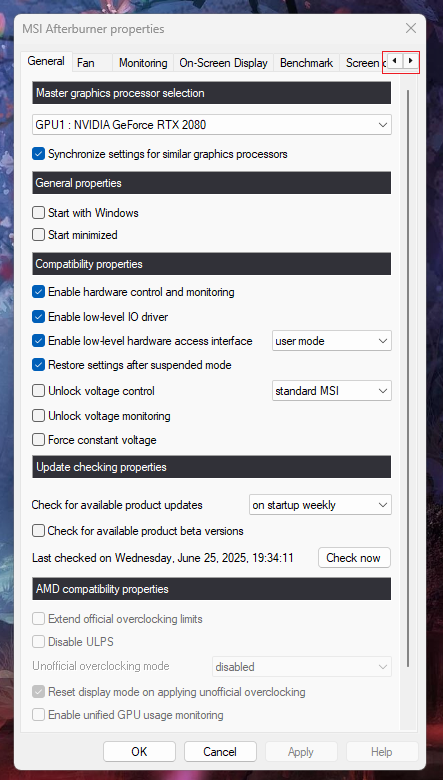
Task: Close the MSI Afterburner properties dialog
Action: pyautogui.click(x=411, y=28)
